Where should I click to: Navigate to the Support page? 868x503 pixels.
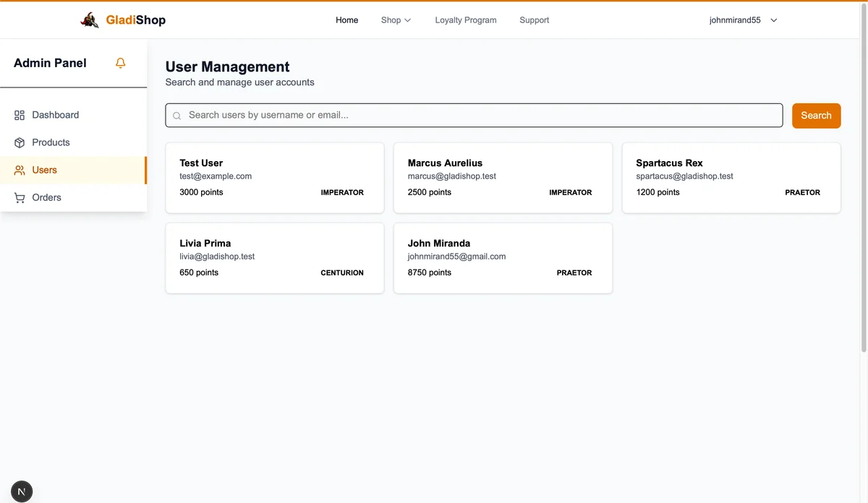point(534,20)
